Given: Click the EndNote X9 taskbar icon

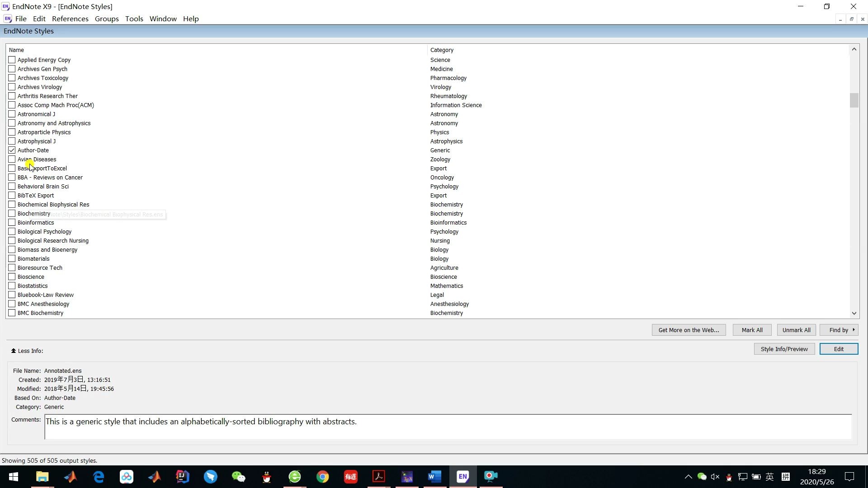Looking at the screenshot, I should point(462,476).
